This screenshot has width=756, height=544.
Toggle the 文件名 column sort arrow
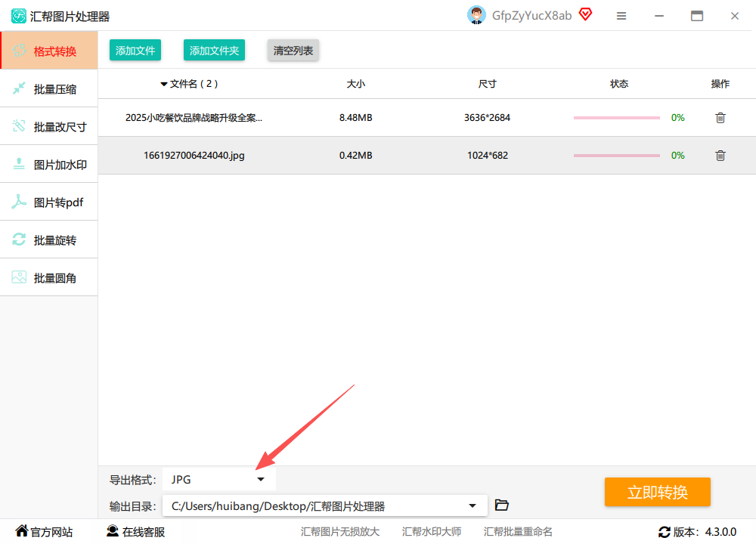164,85
